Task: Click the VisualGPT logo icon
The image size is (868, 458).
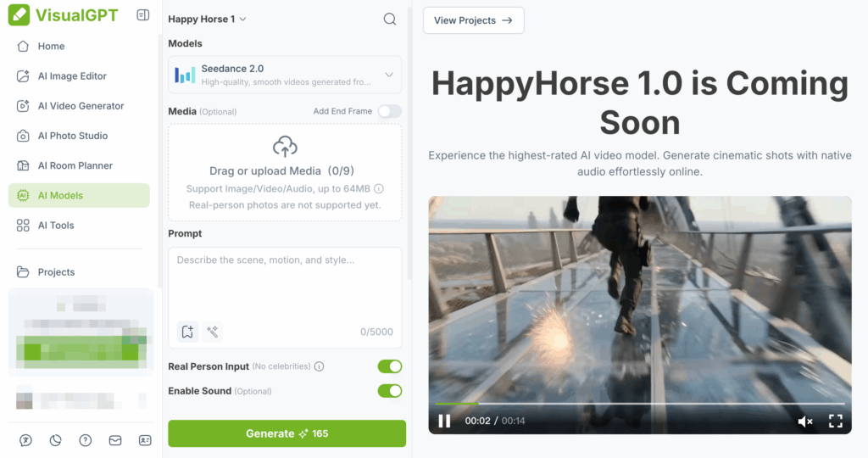Action: [x=19, y=15]
